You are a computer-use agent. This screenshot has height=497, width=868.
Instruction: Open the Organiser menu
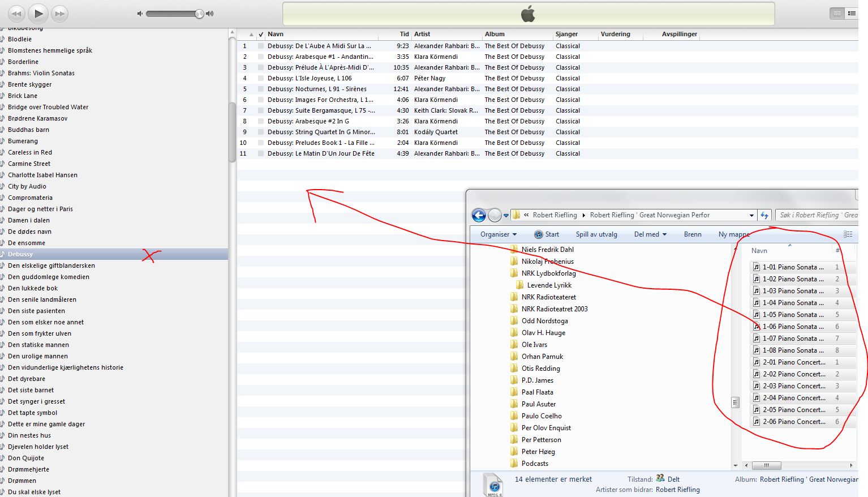[499, 234]
